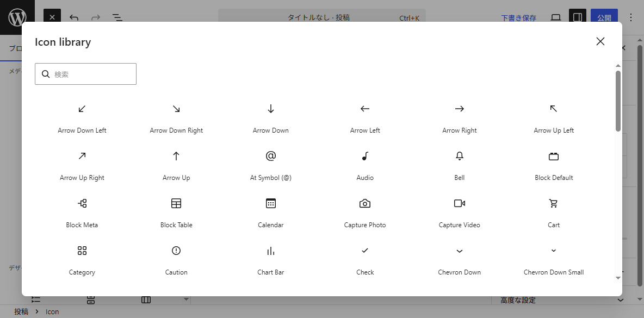Open the preview device options

click(x=555, y=17)
